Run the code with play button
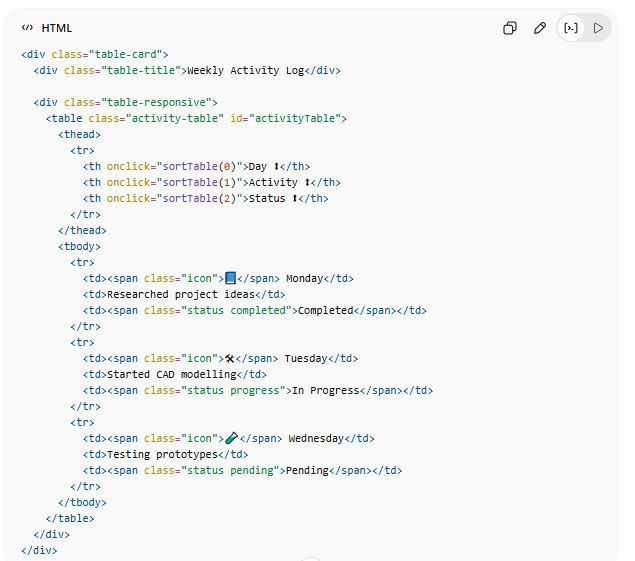635x561 pixels. coord(599,28)
